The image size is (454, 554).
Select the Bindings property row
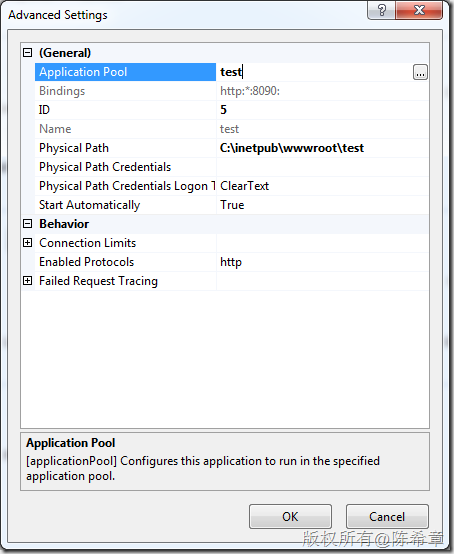coord(231,91)
